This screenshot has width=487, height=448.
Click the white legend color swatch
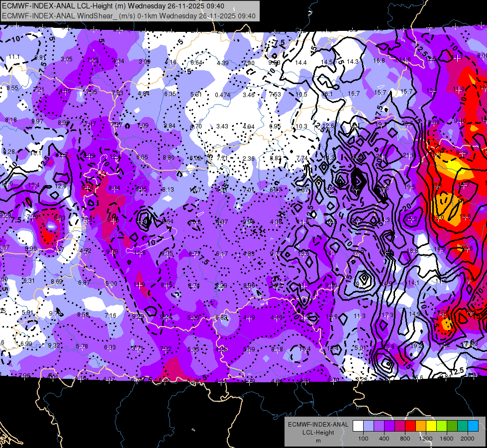point(358,426)
